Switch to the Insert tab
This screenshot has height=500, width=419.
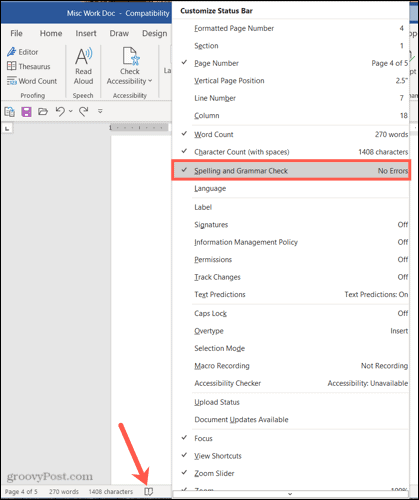click(x=86, y=33)
